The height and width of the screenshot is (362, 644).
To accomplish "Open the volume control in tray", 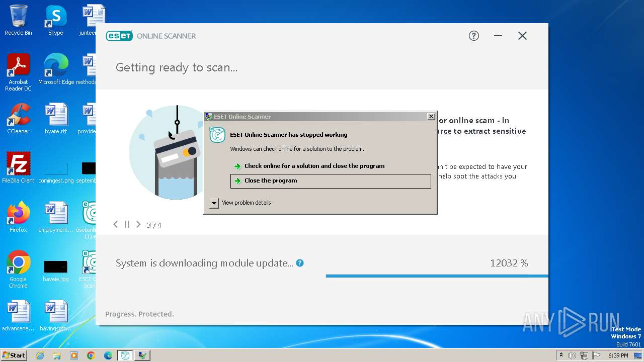I will coord(572,355).
